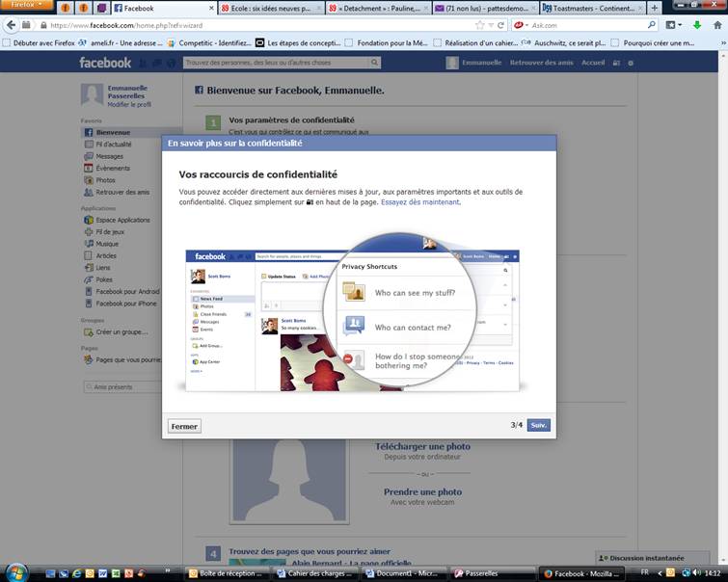Viewport: 728px width, 582px height.
Task: Open the Passerelles taskbar window
Action: (491, 573)
